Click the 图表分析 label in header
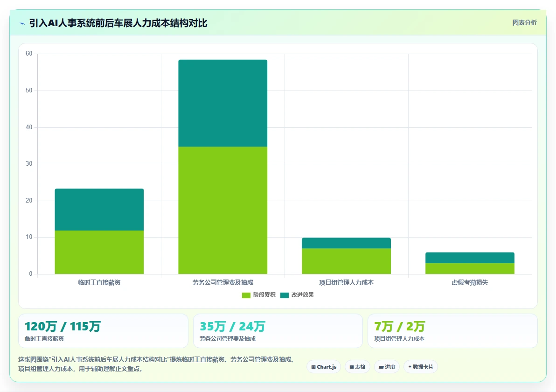The width and height of the screenshot is (556, 392). click(524, 23)
